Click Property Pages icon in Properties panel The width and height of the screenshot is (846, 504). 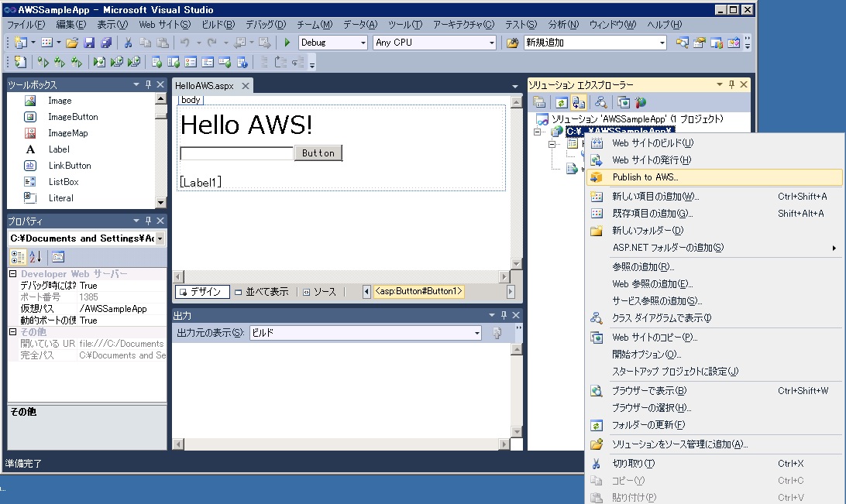coord(58,257)
